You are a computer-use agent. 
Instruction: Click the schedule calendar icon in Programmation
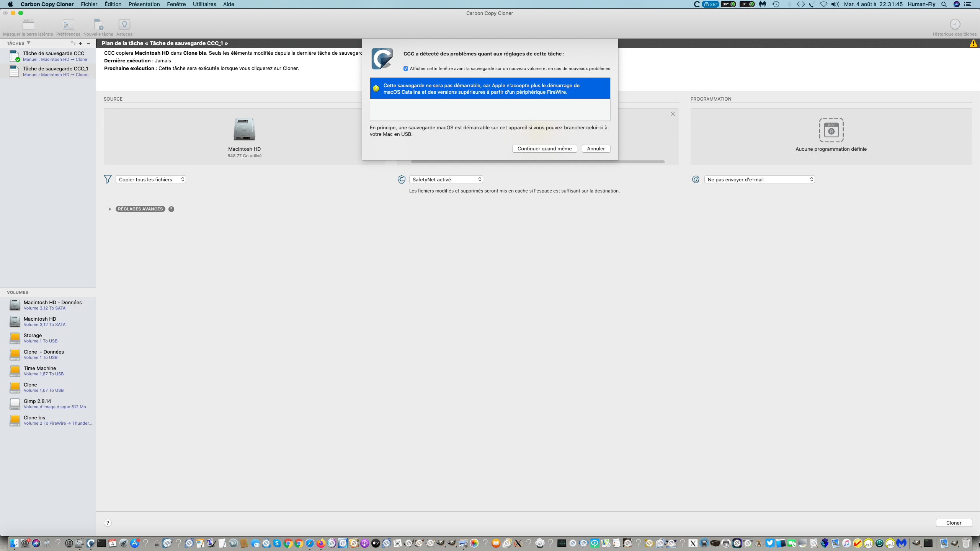click(831, 130)
